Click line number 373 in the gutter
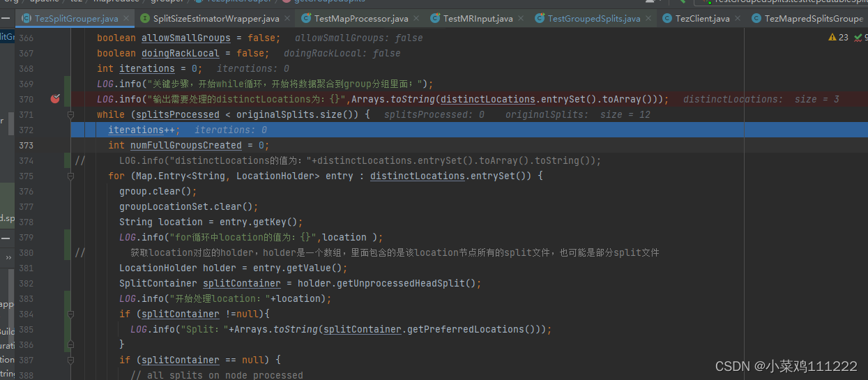This screenshot has width=868, height=380. point(26,145)
